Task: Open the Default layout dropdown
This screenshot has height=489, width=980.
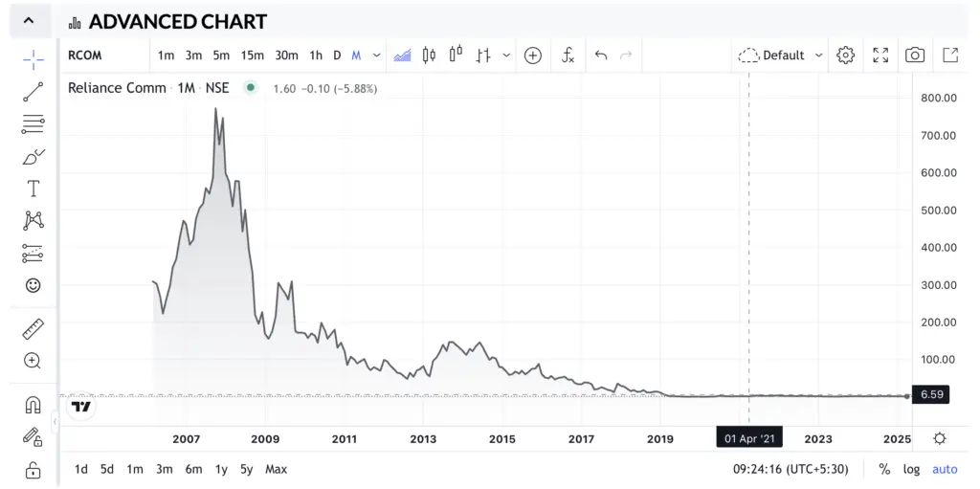Action: [x=781, y=55]
